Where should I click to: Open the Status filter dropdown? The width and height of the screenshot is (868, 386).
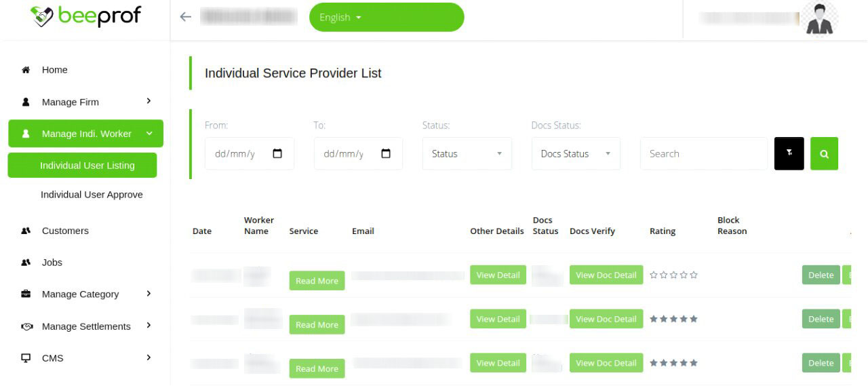pos(467,154)
